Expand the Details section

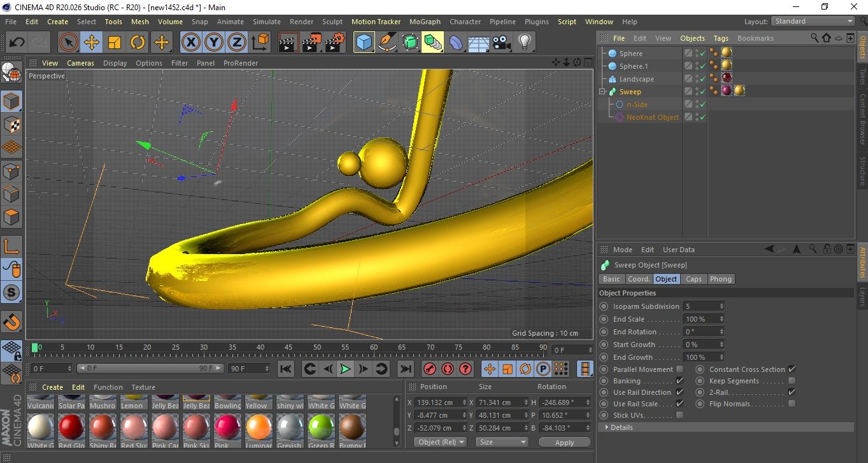pyautogui.click(x=621, y=427)
